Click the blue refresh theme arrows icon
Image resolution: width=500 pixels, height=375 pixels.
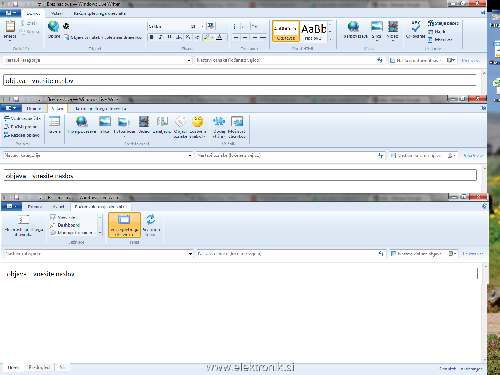coord(151,219)
